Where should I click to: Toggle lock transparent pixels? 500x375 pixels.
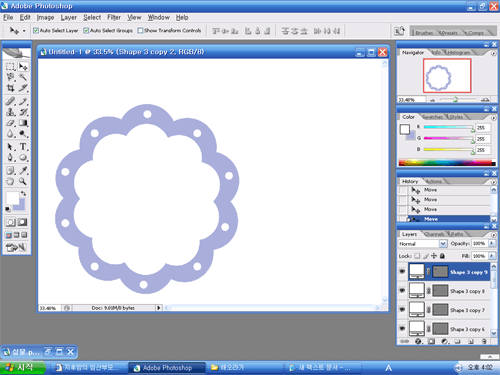tap(417, 256)
